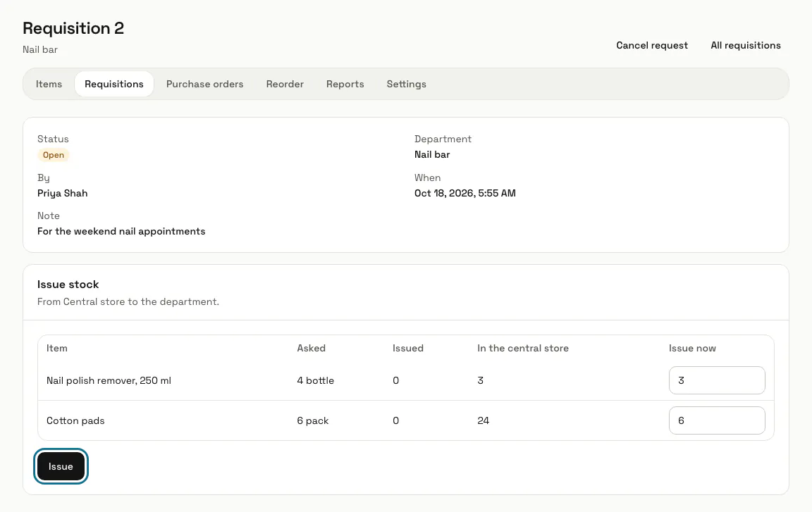This screenshot has width=812, height=512.
Task: Click the 'Issued' column header
Action: (x=408, y=348)
